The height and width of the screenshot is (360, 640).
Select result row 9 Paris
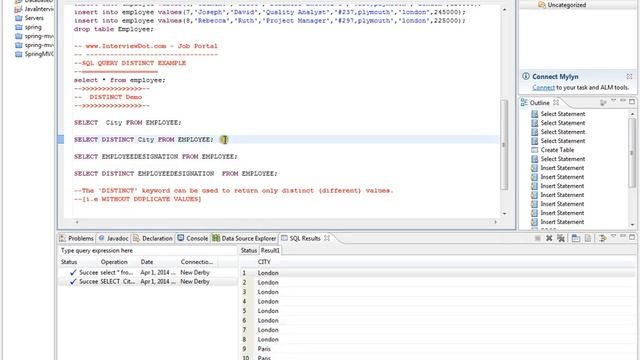[437, 349]
